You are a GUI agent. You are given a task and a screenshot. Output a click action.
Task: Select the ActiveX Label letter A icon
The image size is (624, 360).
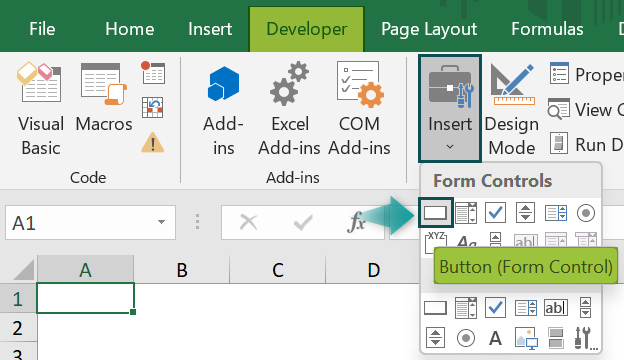(x=495, y=338)
